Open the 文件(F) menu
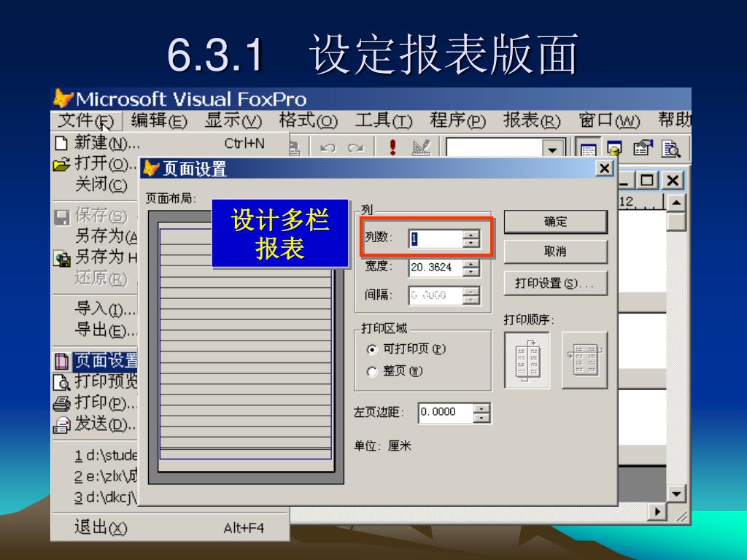 86,121
